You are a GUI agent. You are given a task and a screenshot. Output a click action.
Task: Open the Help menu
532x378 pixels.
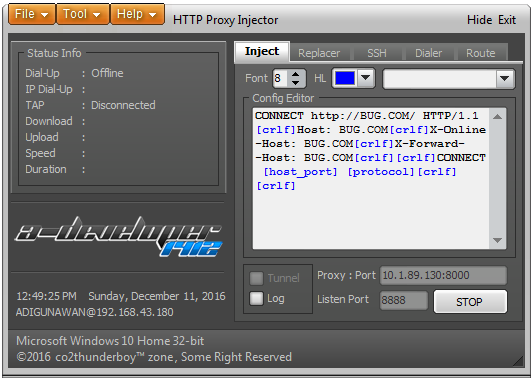137,14
